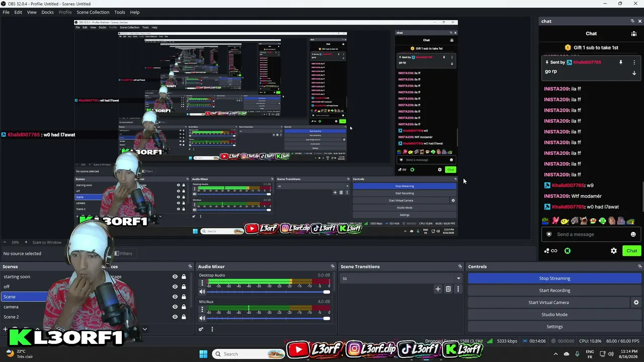Click the green Chat send button
Viewport: 644px width, 362px height.
(632, 251)
